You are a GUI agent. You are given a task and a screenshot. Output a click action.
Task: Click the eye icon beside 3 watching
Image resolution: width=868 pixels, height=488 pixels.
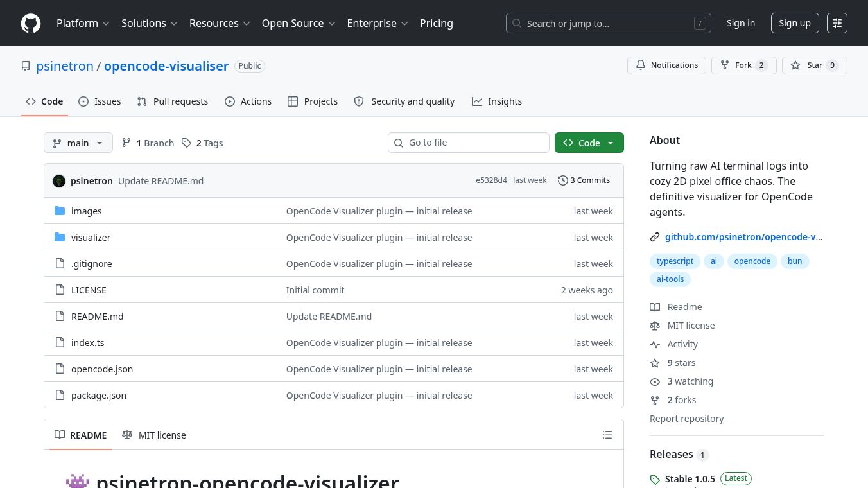[x=655, y=381]
